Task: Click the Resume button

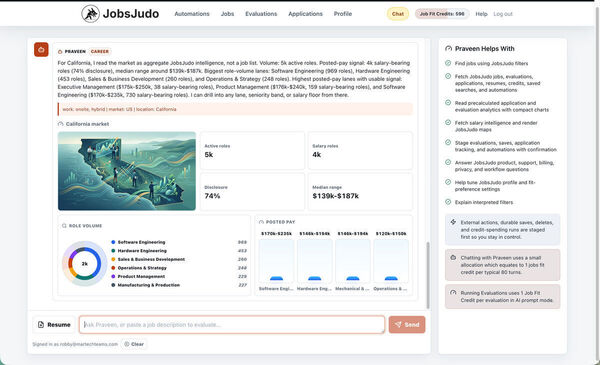Action: [x=54, y=324]
